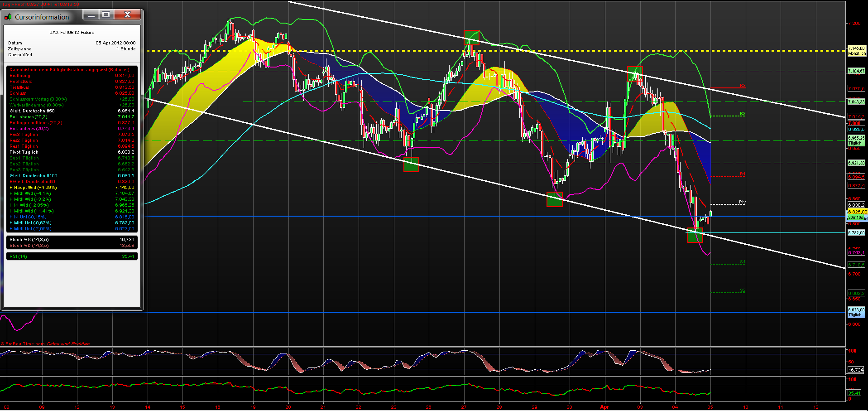Select the 'Höchstkurs' row
The image size is (868, 411).
click(x=72, y=82)
